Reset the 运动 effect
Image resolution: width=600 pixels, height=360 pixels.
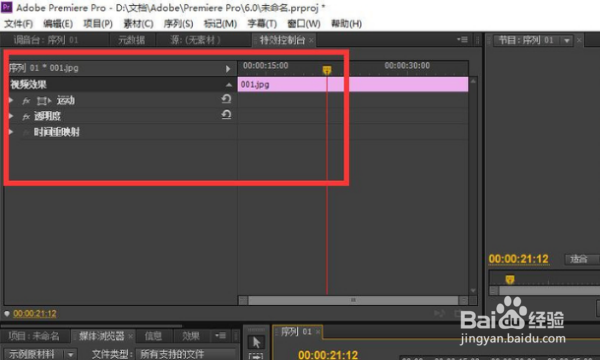point(226,99)
